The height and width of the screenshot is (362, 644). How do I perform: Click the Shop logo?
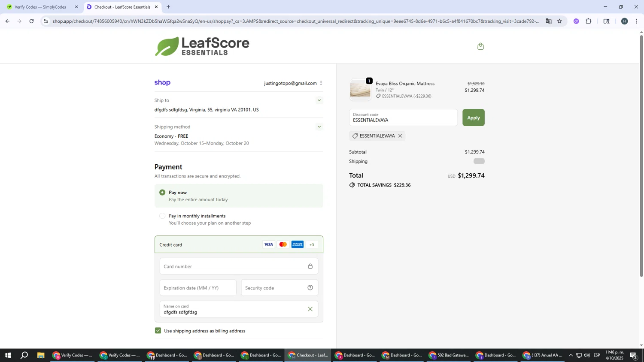[x=163, y=83]
